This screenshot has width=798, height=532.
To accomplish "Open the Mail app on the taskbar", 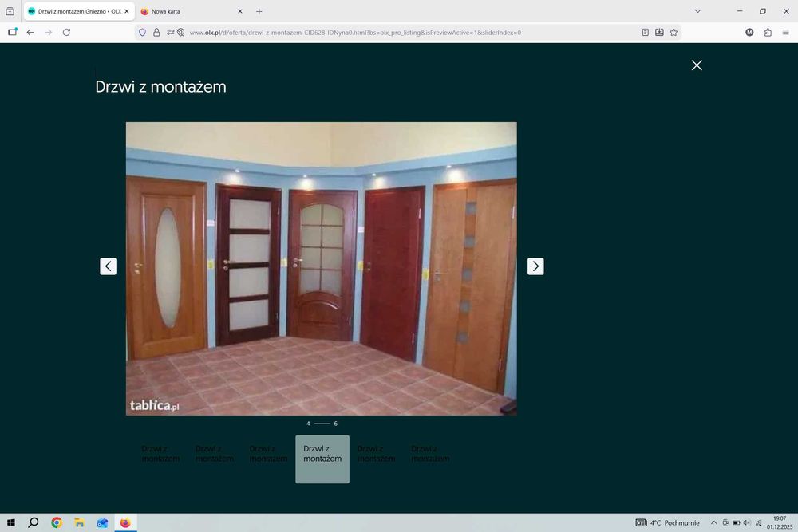I will pyautogui.click(x=102, y=522).
